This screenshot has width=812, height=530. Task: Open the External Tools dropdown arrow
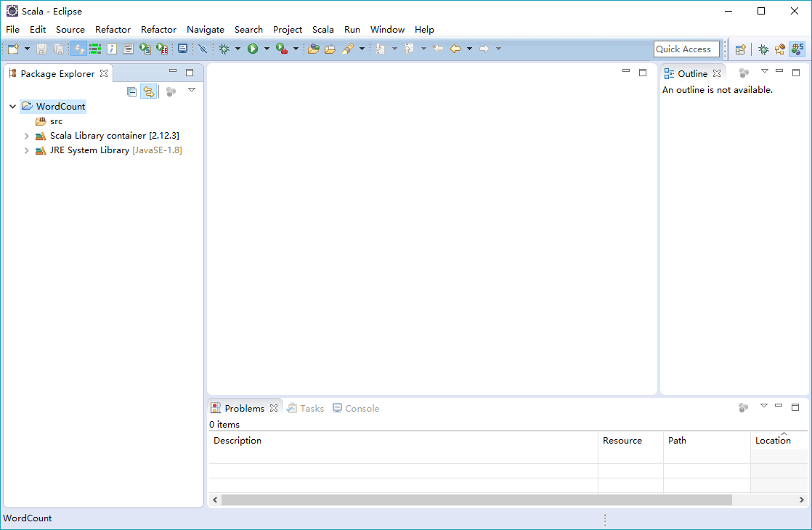coord(296,49)
